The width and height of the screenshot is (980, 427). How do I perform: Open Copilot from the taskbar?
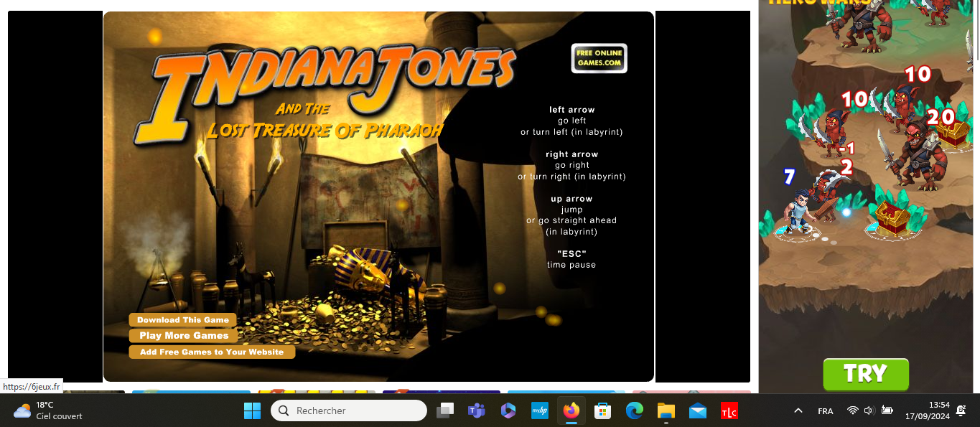tap(508, 410)
